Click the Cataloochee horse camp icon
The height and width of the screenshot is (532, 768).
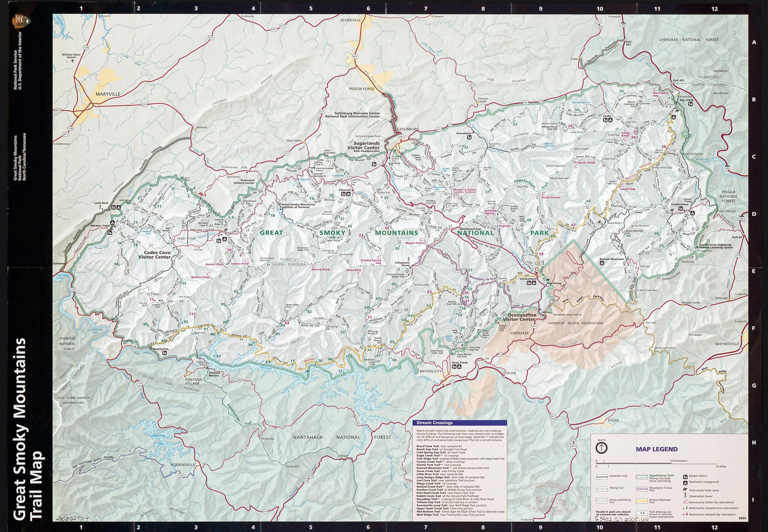coord(673,210)
